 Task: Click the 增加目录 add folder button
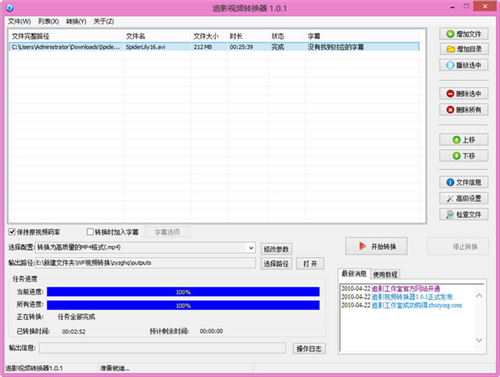point(464,49)
